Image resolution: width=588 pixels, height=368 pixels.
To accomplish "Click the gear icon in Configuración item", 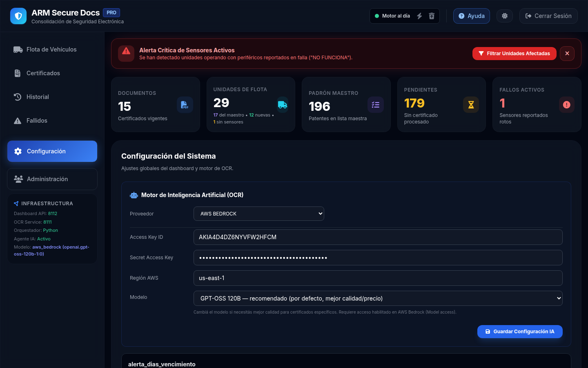I will (18, 151).
